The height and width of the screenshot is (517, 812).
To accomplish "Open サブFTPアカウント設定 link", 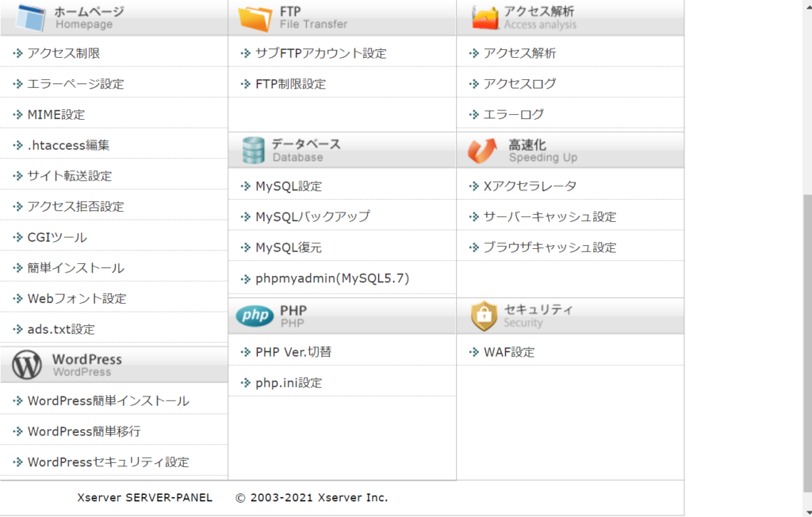I will [x=321, y=53].
